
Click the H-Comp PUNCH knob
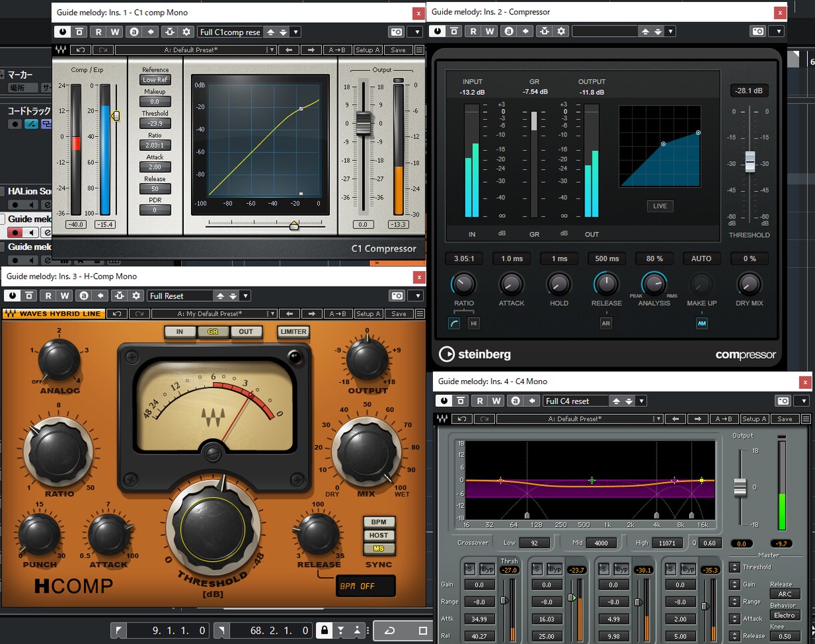39,534
